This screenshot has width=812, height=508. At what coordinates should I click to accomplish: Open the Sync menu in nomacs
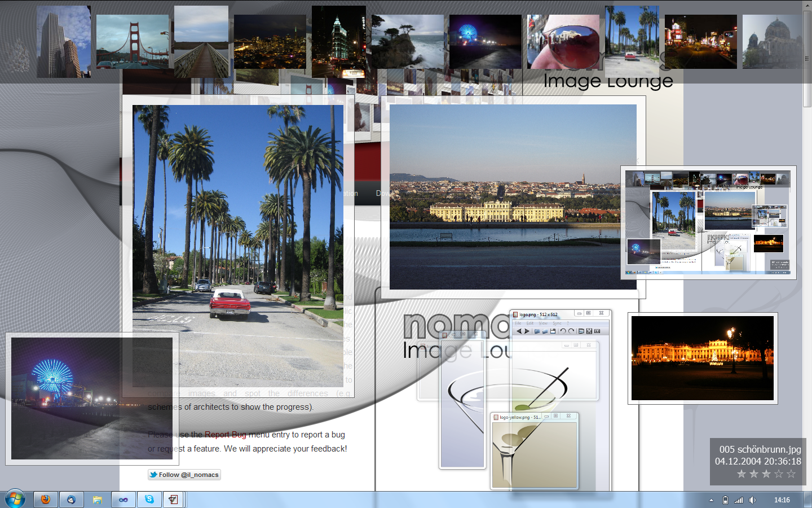(557, 323)
